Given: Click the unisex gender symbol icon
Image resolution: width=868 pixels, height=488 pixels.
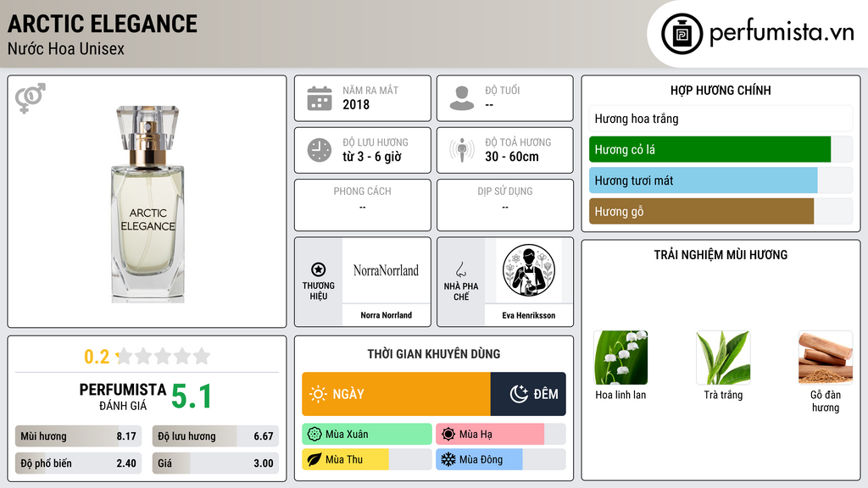Looking at the screenshot, I should [31, 98].
